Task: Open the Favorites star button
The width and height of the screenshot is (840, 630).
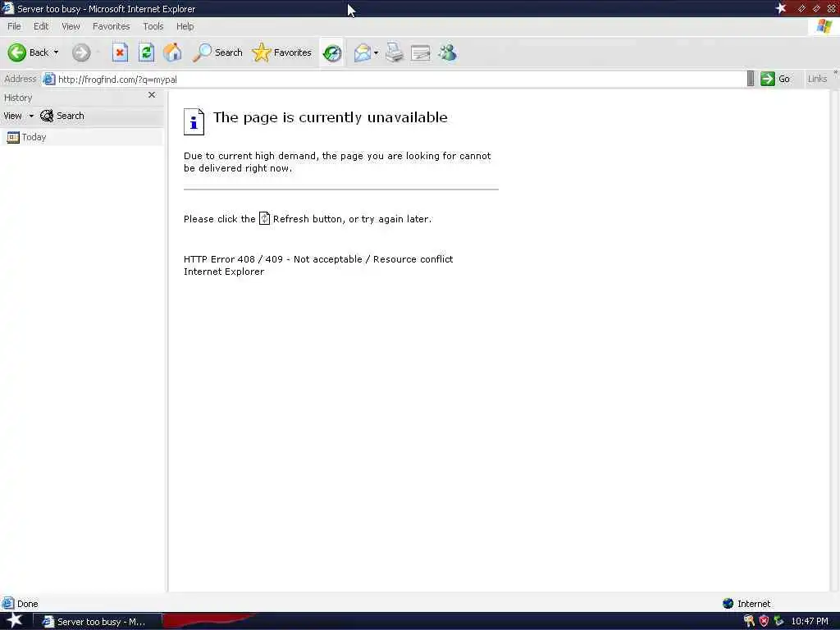Action: [282, 52]
